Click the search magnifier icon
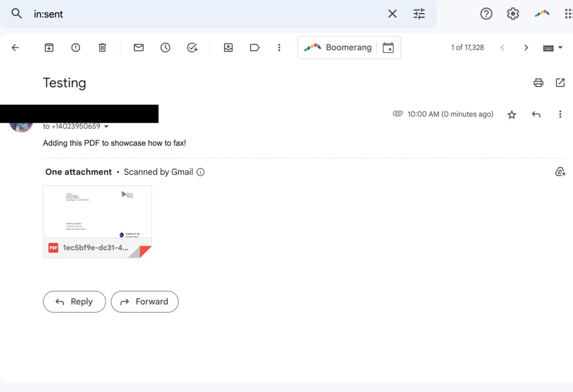Image resolution: width=573 pixels, height=392 pixels. 17,14
